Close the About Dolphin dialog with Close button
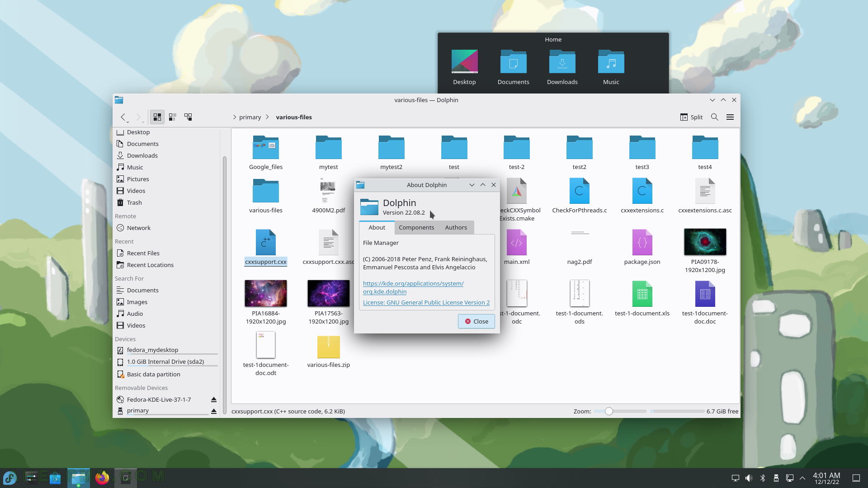The height and width of the screenshot is (488, 868). 476,321
